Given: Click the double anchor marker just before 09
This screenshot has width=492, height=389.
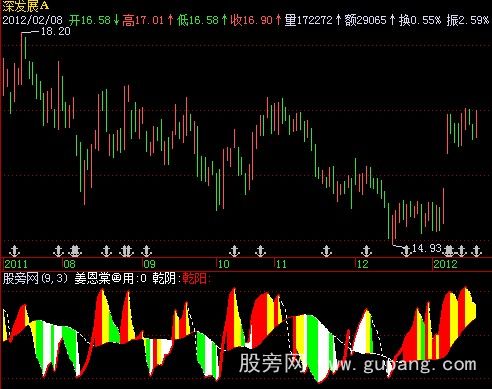Looking at the screenshot, I should 126,251.
